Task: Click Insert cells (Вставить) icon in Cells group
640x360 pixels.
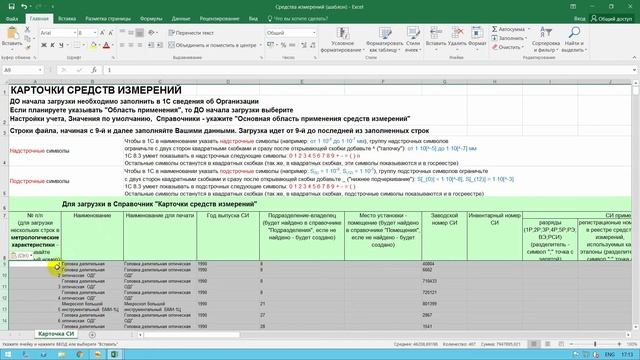Action: (x=436, y=33)
